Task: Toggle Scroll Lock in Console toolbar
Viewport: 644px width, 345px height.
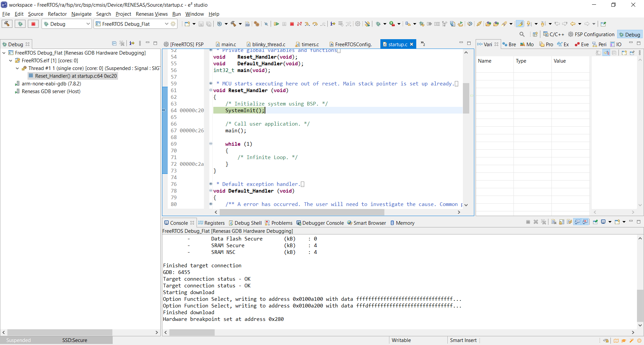Action: click(562, 222)
